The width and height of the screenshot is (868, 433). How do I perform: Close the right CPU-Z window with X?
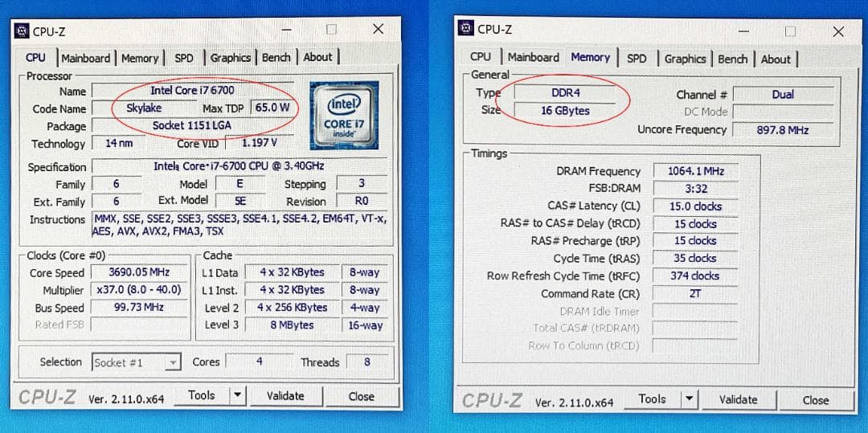pos(838,31)
